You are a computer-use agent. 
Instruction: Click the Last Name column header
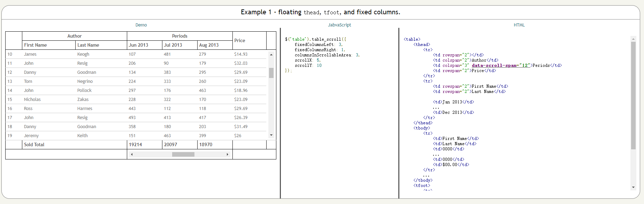101,45
